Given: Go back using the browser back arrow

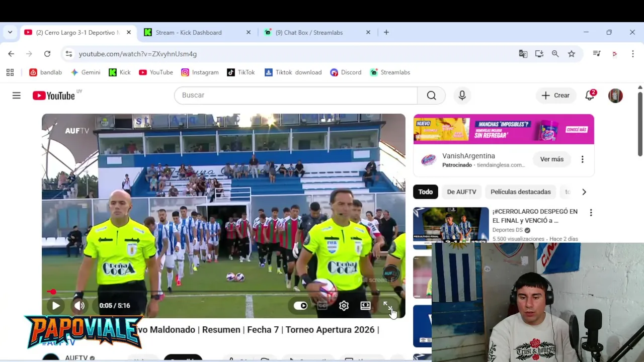Looking at the screenshot, I should pos(11,54).
